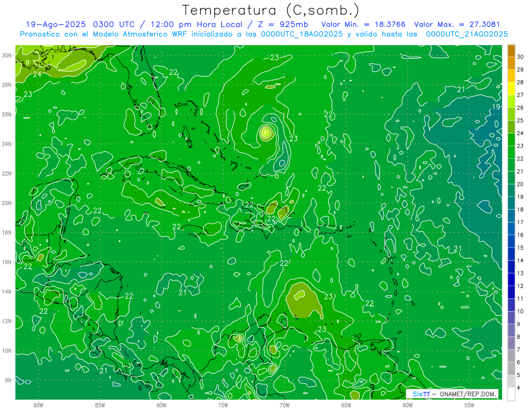Click the dark blue color scale segment between 12 and 13
The width and height of the screenshot is (532, 411).
(x=511, y=279)
